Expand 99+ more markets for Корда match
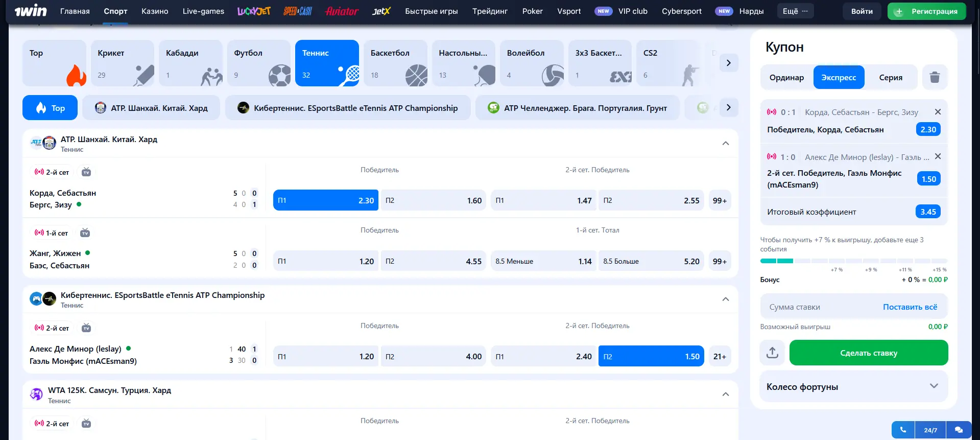Viewport: 980px width, 440px height. coord(720,200)
